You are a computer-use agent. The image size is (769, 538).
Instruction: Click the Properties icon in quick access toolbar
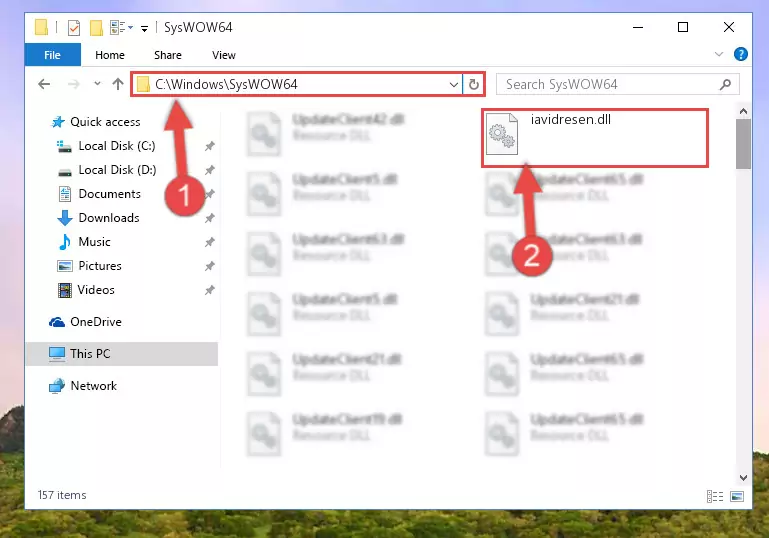click(x=74, y=27)
